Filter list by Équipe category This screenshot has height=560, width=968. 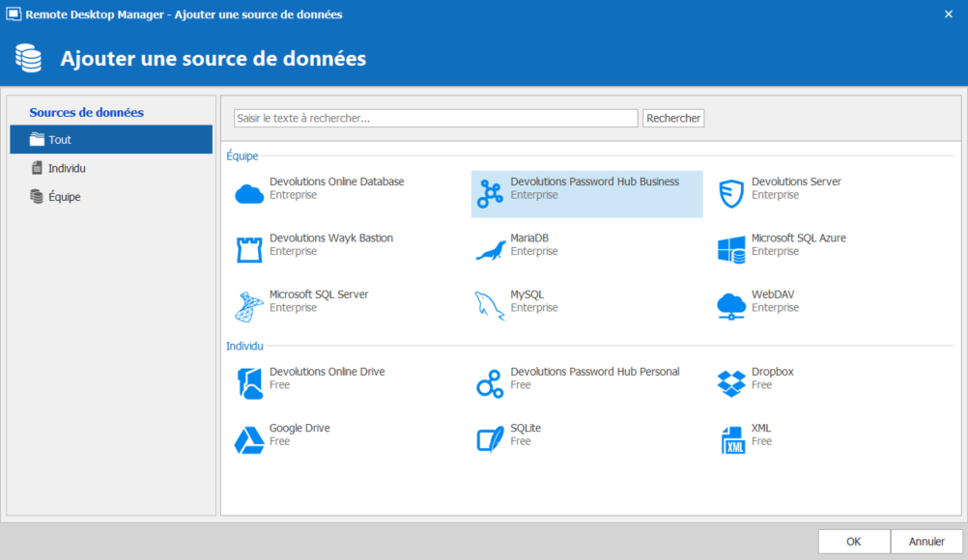click(x=111, y=196)
